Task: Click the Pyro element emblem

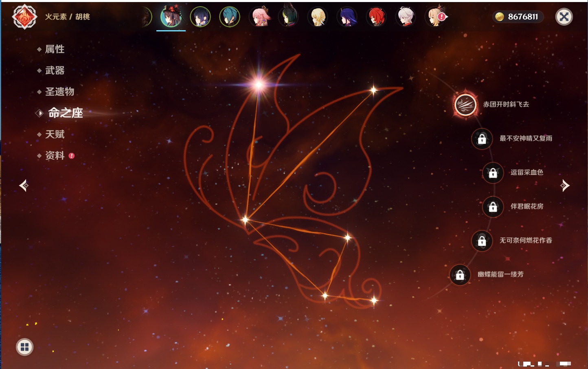Action: click(24, 17)
